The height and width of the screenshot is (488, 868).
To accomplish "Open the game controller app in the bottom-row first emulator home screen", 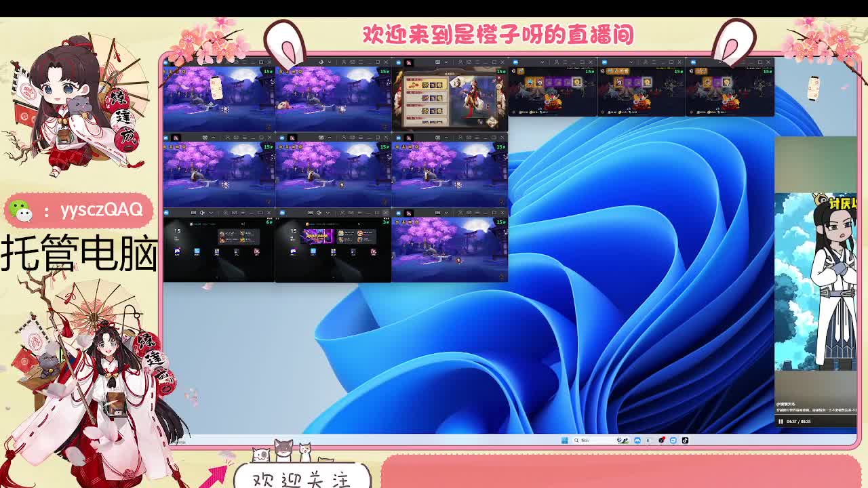I will coord(177,251).
